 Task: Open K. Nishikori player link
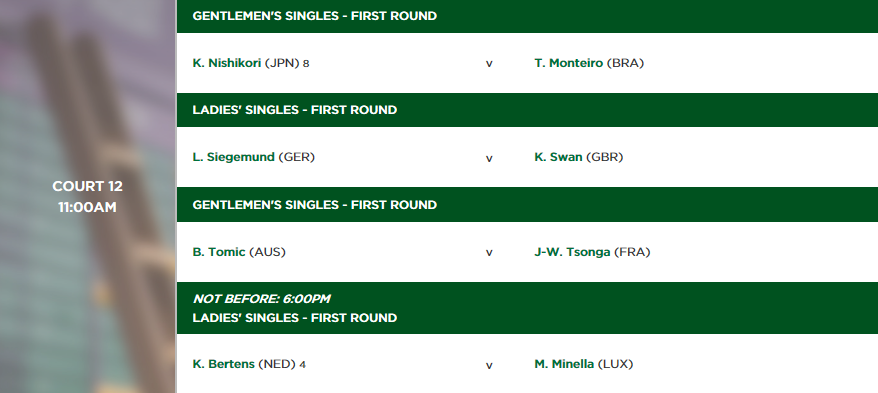tap(227, 63)
